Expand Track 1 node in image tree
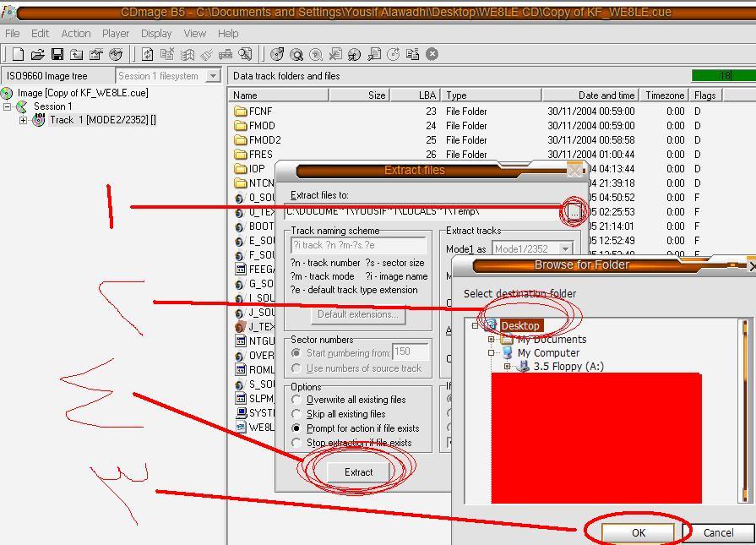This screenshot has width=756, height=545. point(23,120)
